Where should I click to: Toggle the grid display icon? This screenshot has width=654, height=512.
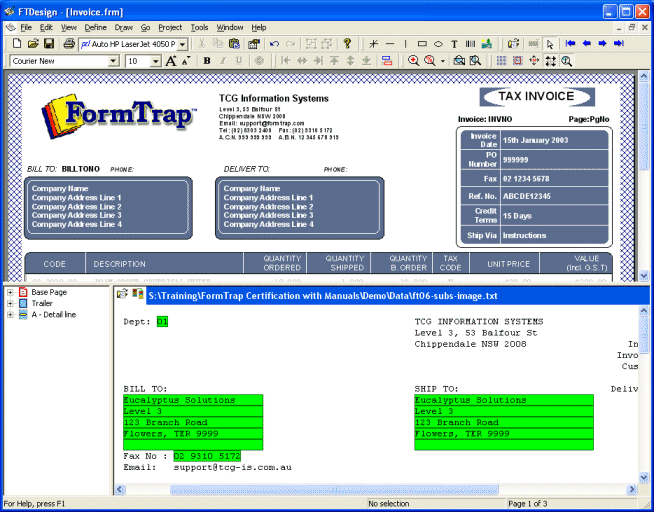(501, 61)
